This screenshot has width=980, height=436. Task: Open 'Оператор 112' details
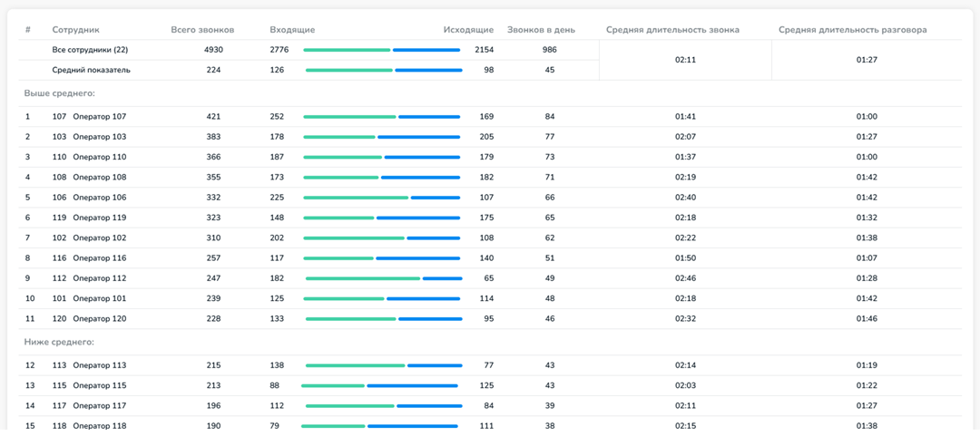click(x=99, y=278)
